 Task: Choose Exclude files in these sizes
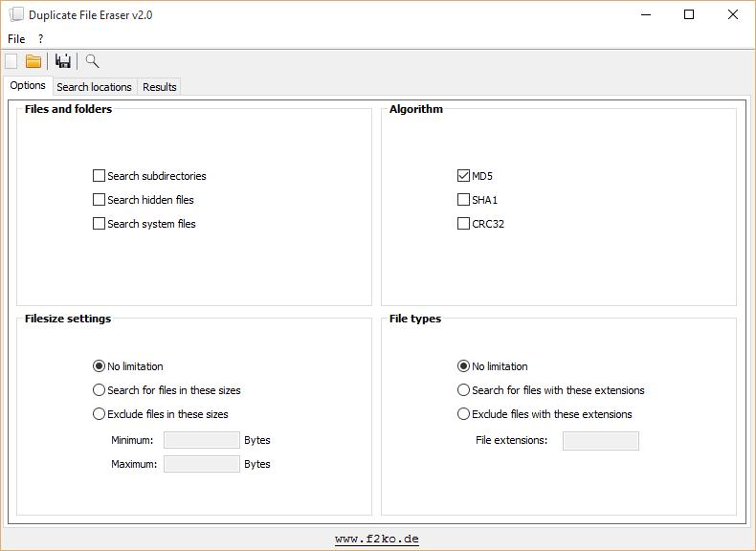coord(100,414)
